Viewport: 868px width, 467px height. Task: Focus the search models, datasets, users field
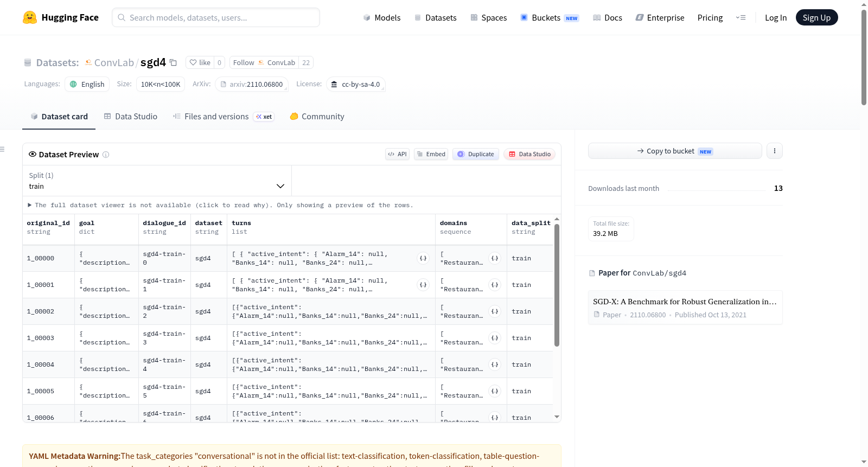[x=216, y=17]
